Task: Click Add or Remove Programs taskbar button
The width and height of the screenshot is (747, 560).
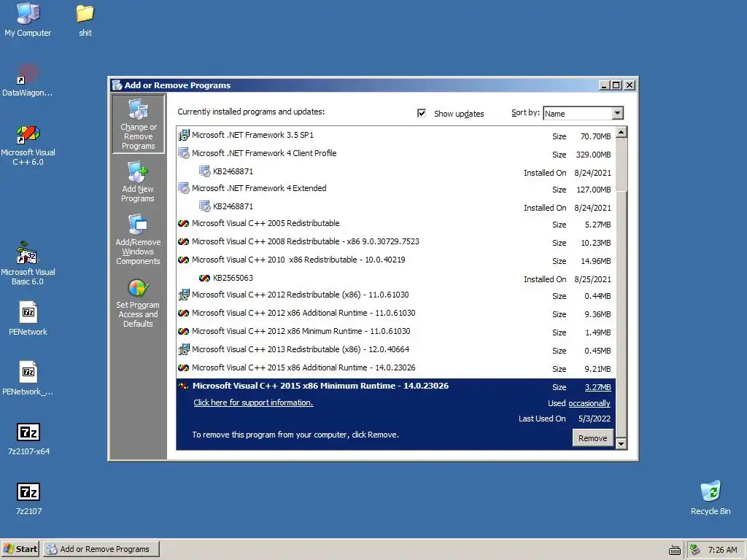Action: [x=101, y=549]
